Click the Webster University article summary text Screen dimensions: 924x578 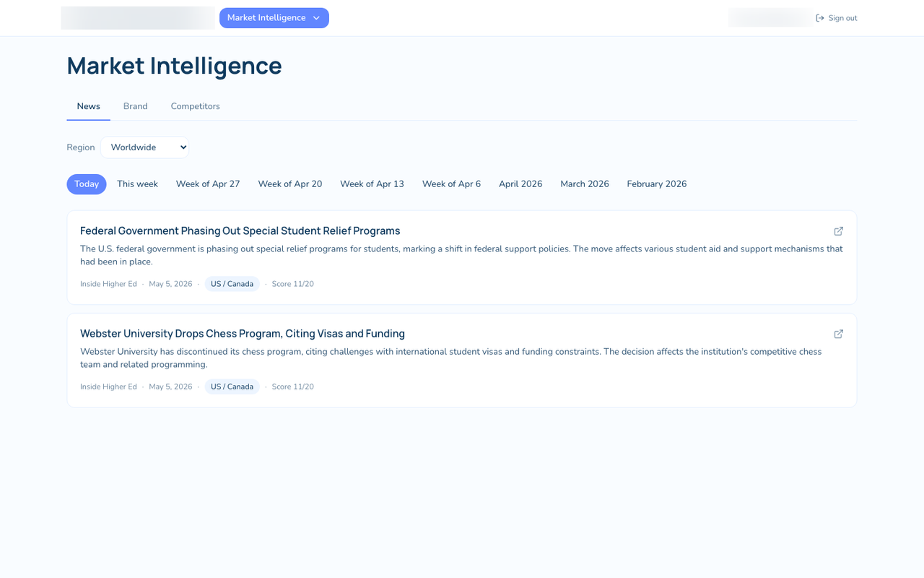[x=450, y=358]
